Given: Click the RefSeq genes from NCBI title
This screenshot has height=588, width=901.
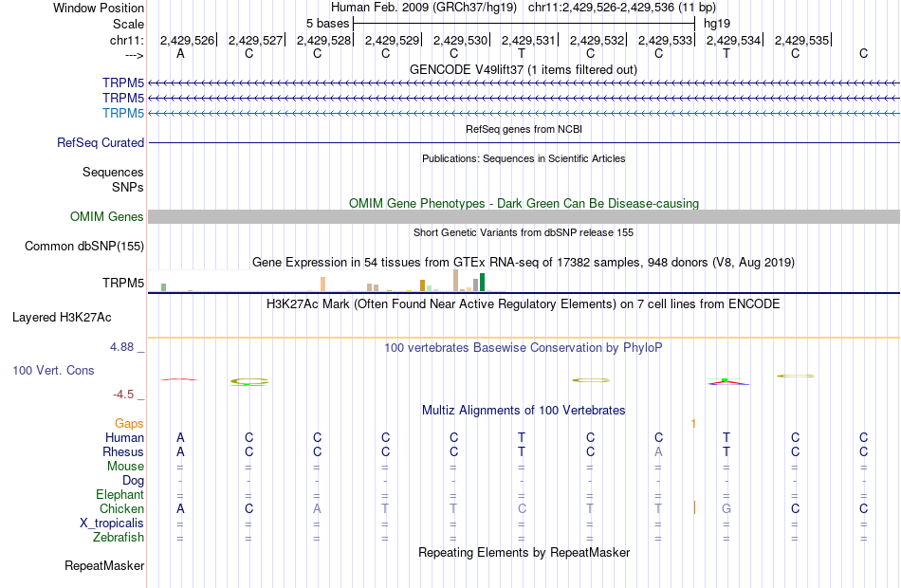Looking at the screenshot, I should [x=524, y=129].
